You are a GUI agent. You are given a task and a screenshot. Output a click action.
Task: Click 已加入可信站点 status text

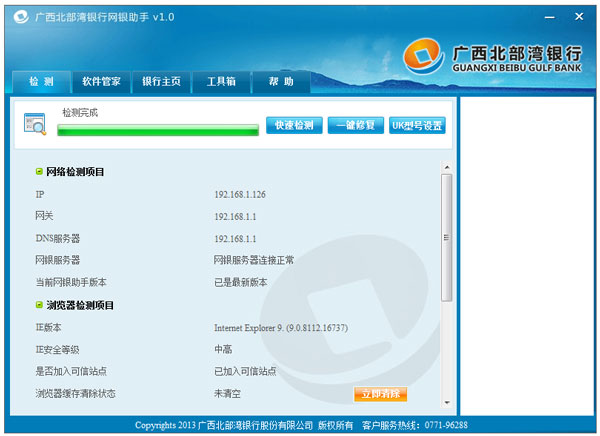[245, 371]
